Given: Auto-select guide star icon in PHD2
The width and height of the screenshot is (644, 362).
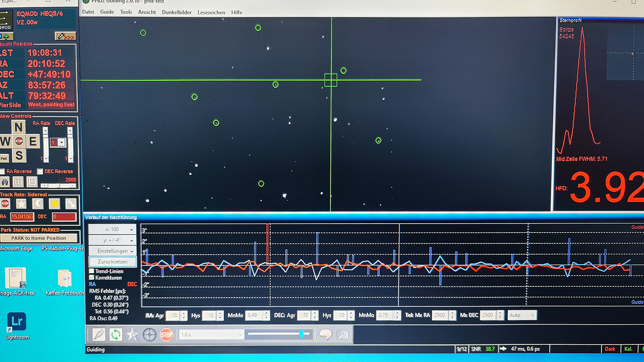Looking at the screenshot, I should pyautogui.click(x=132, y=334).
